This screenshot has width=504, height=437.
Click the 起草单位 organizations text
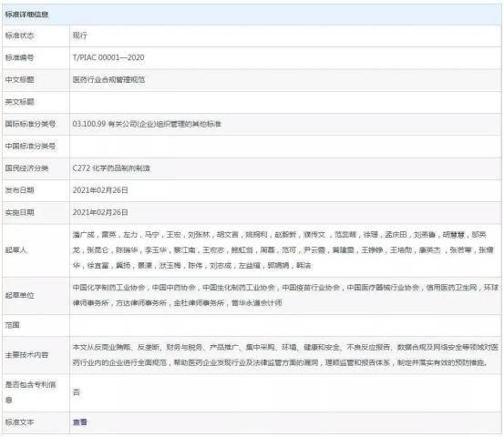pyautogui.click(x=285, y=295)
